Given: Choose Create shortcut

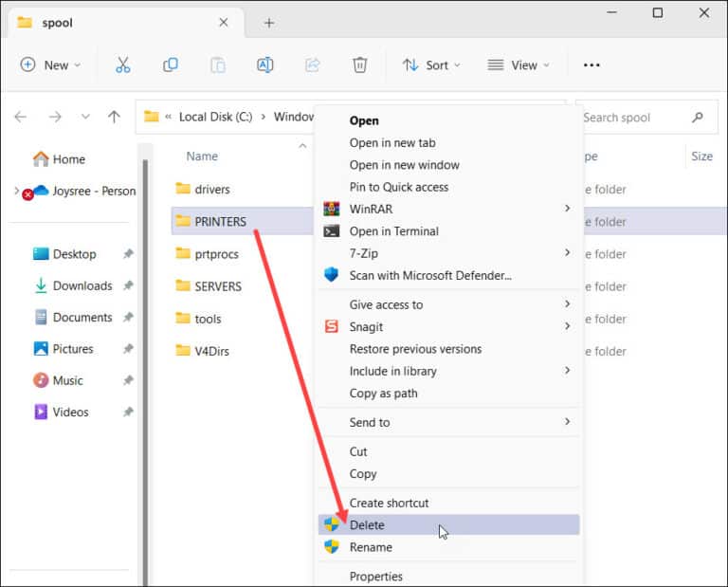Looking at the screenshot, I should pyautogui.click(x=448, y=503).
